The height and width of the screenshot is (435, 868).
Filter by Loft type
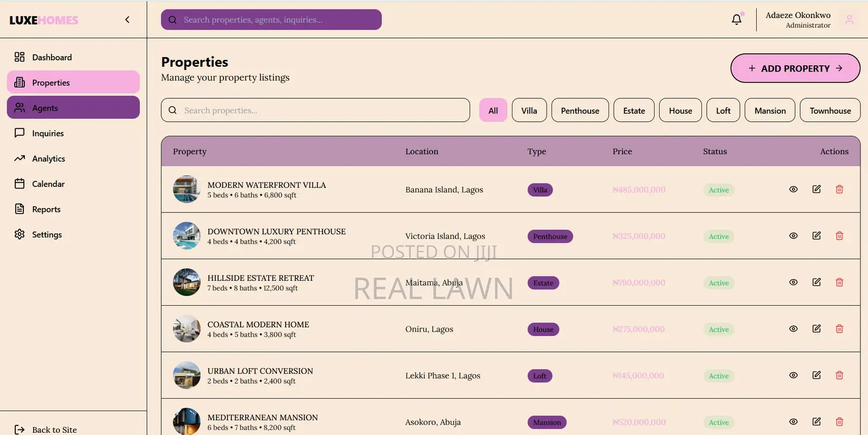pos(723,110)
